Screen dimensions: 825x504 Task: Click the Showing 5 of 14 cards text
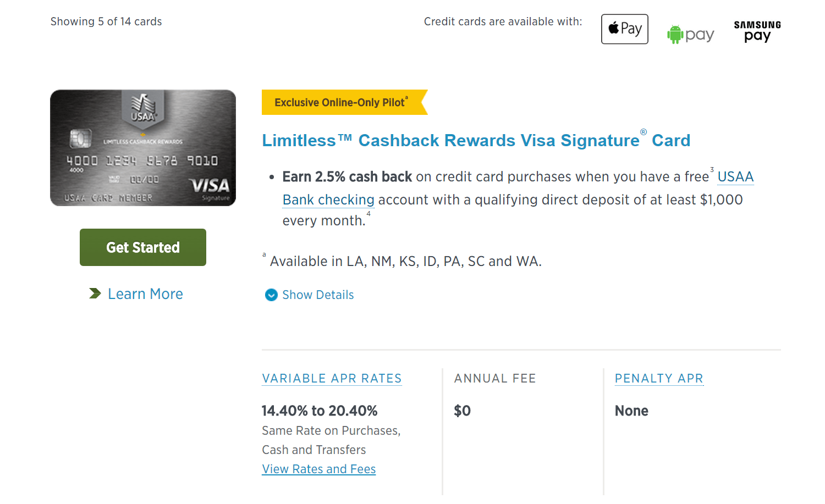[106, 22]
